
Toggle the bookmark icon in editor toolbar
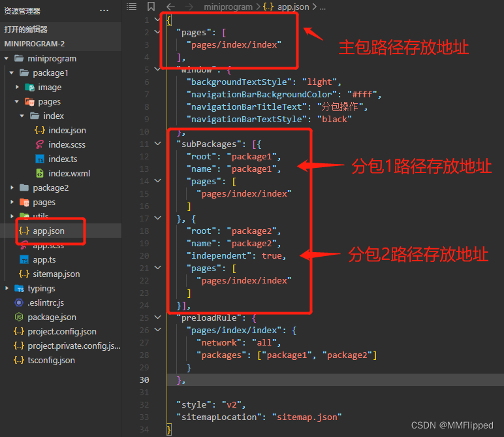coord(151,7)
